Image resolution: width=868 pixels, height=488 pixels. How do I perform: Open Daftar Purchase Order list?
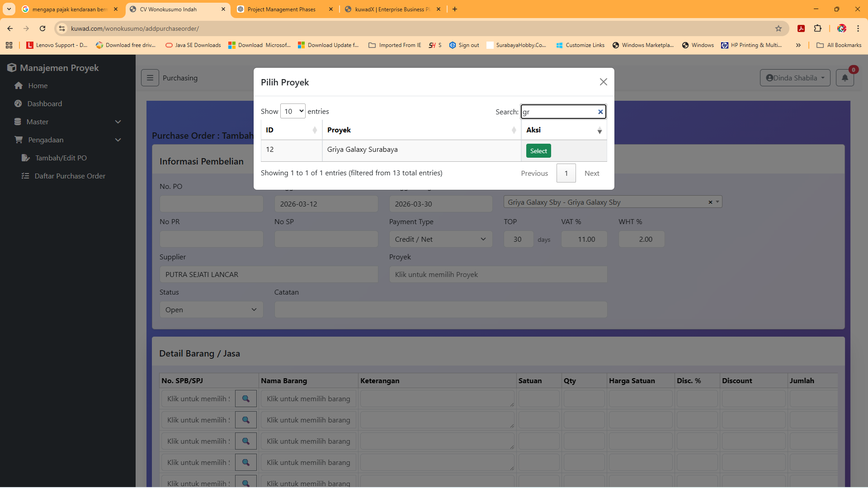click(x=70, y=176)
